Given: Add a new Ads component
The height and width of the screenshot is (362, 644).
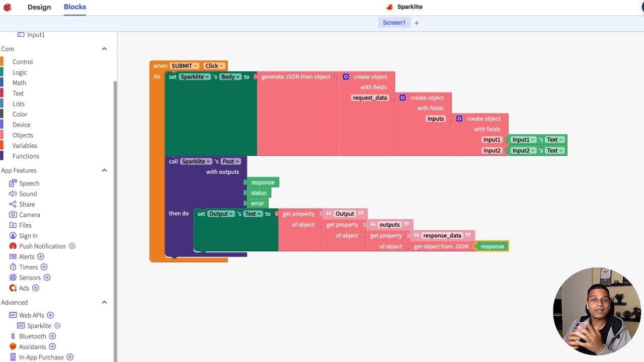Looking at the screenshot, I should (x=36, y=288).
